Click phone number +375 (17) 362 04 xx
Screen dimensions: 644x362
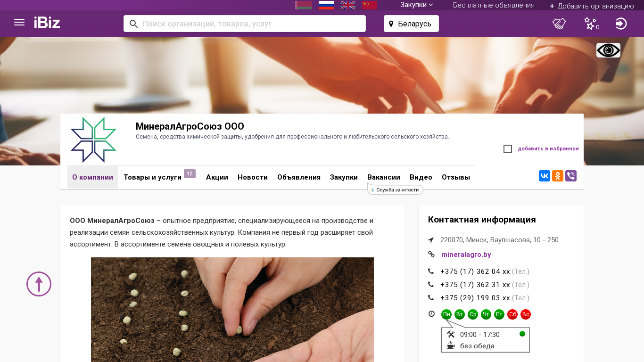coord(475,271)
